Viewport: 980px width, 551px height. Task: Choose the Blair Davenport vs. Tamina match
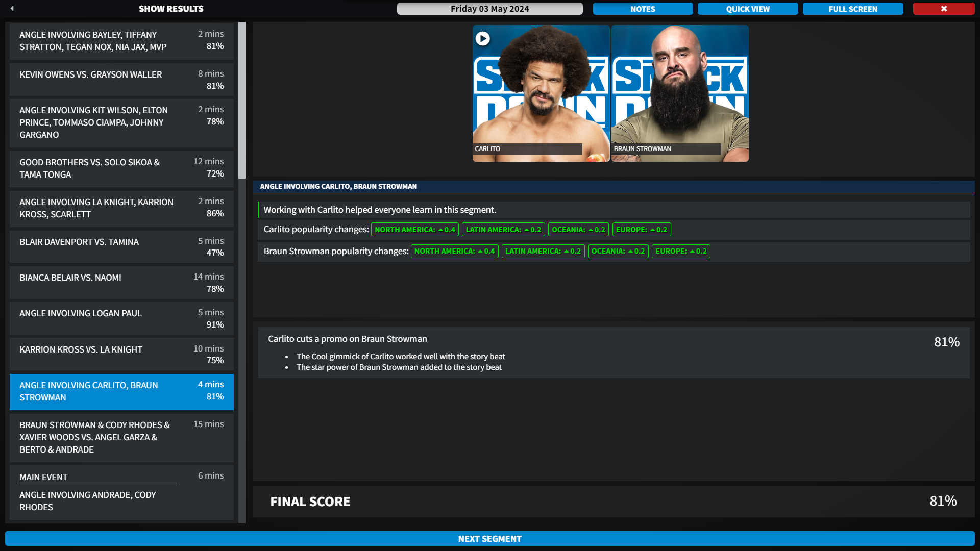click(x=121, y=247)
